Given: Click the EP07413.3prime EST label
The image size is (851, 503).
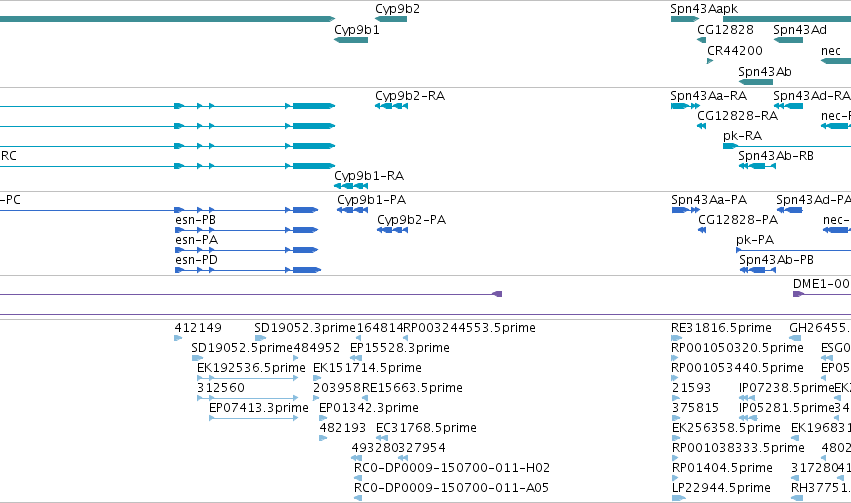Looking at the screenshot, I should [x=259, y=408].
